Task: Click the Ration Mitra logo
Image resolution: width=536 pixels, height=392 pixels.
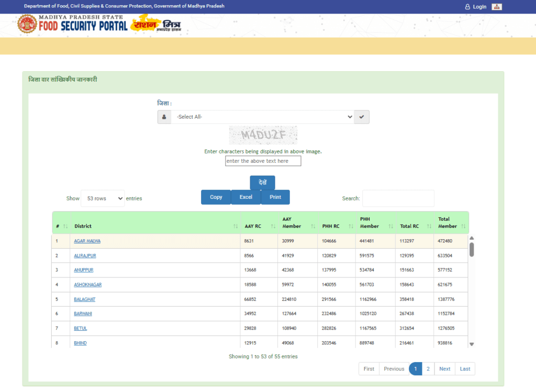Action: coord(156,24)
